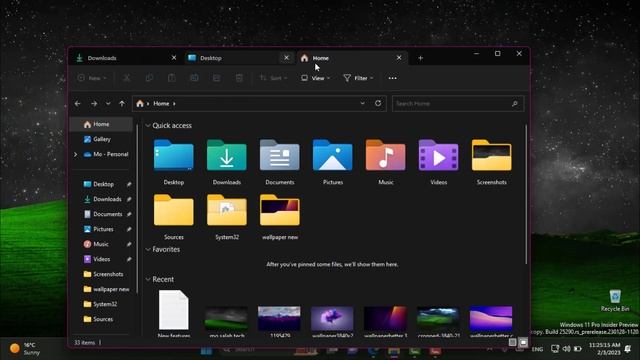Viewport: 640px width, 360px height.
Task: Select the Downloads folder in Quick access
Action: coord(227,162)
